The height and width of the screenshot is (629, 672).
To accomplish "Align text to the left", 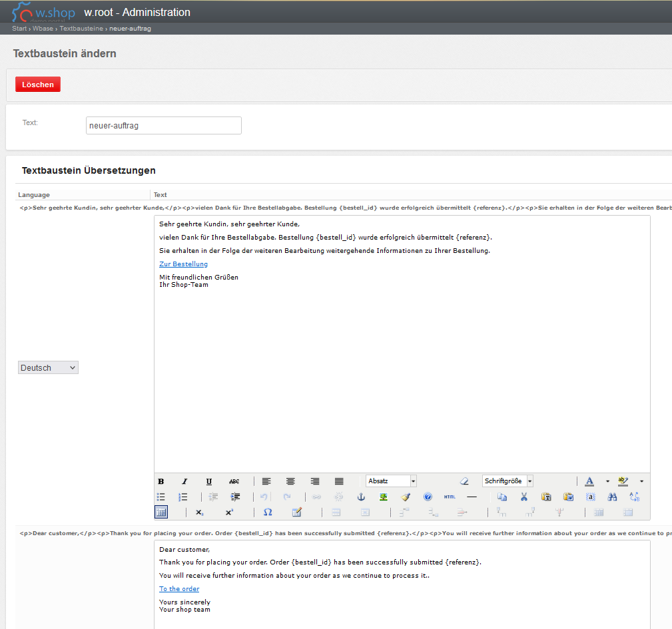I will [x=266, y=481].
